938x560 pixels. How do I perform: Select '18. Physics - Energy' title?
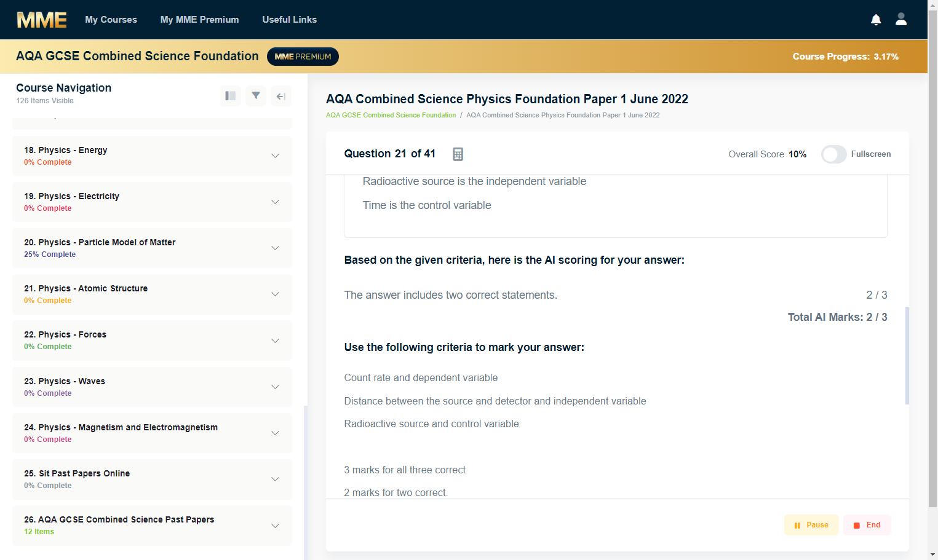pyautogui.click(x=65, y=150)
